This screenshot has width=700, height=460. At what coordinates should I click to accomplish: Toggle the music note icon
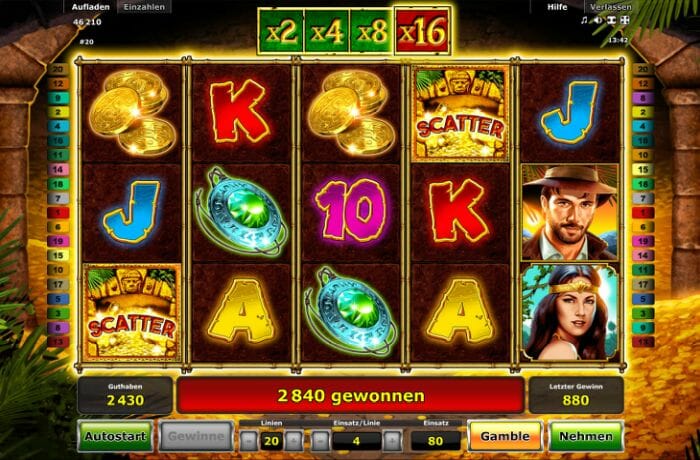pos(584,20)
